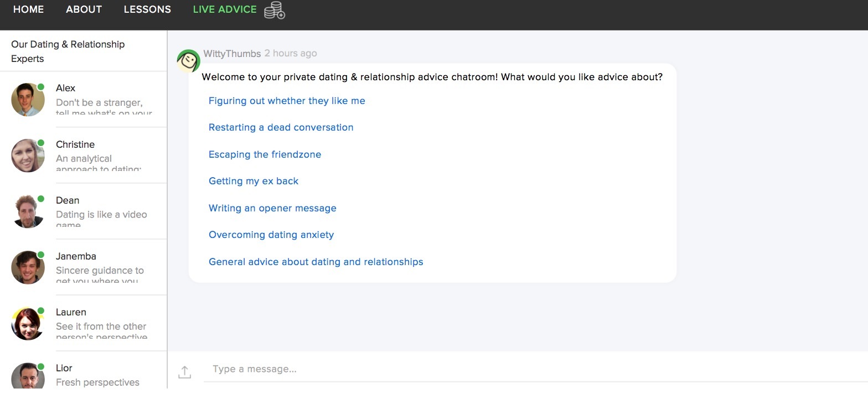Click "Escaping the friendzone" link
The width and height of the screenshot is (868, 404).
point(265,154)
